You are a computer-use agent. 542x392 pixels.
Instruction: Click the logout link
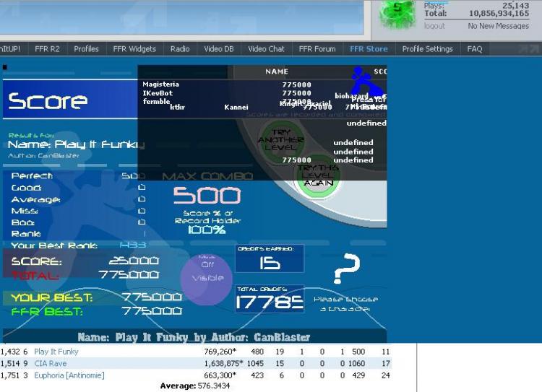pyautogui.click(x=434, y=26)
